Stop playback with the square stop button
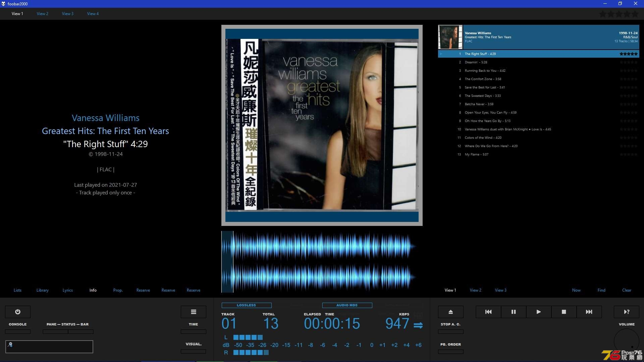644x362 pixels. pos(564,312)
